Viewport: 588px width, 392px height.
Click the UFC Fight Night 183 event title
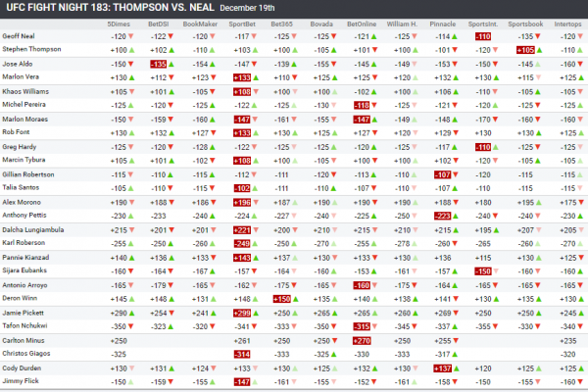click(x=110, y=8)
